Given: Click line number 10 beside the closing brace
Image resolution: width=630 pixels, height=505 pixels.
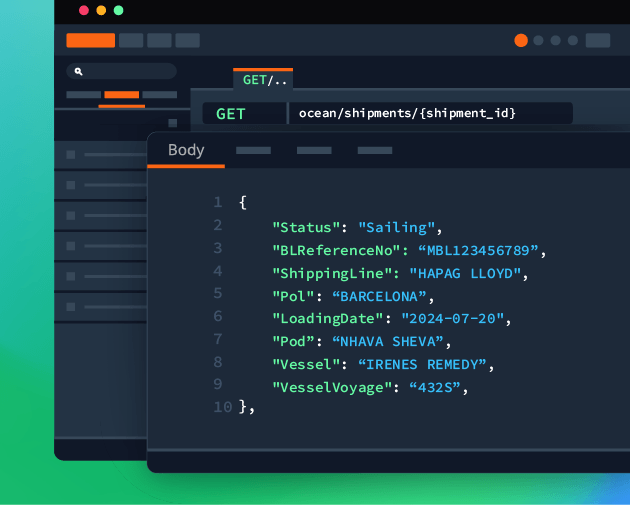Looking at the screenshot, I should (x=221, y=406).
